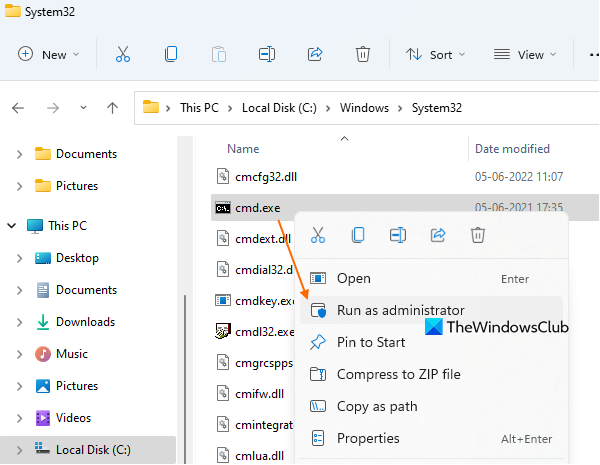Select Run as administrator

[401, 310]
